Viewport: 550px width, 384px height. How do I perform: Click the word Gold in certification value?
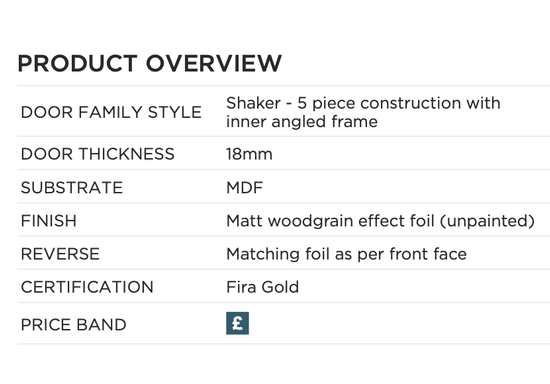pos(280,287)
